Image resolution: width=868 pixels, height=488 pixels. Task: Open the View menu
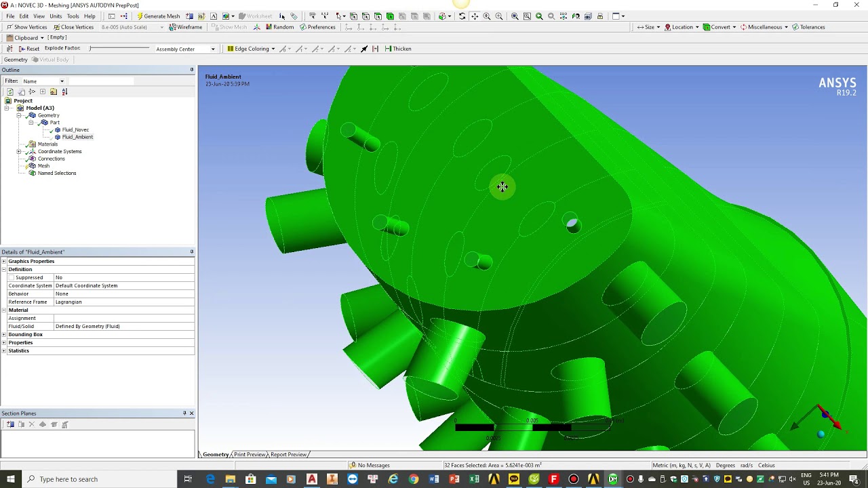[x=39, y=16]
